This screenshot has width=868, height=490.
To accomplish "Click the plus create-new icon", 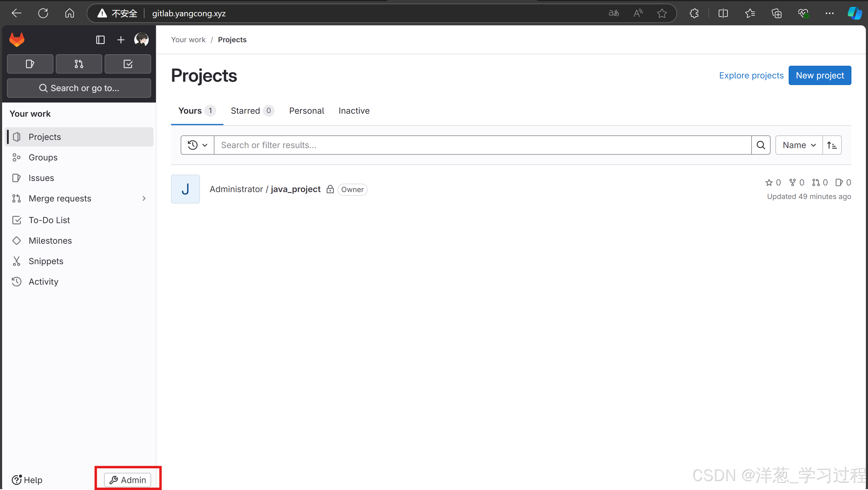I will coord(121,40).
